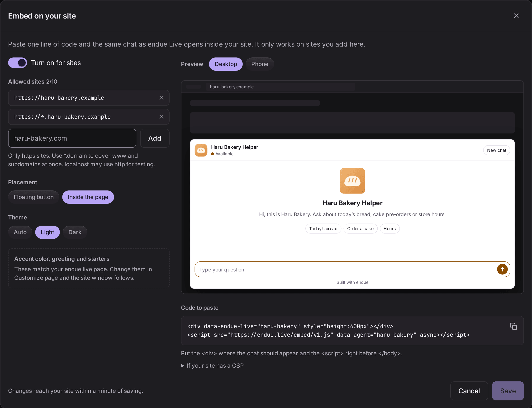Switch preview to Phone
The height and width of the screenshot is (408, 532).
pyautogui.click(x=260, y=64)
